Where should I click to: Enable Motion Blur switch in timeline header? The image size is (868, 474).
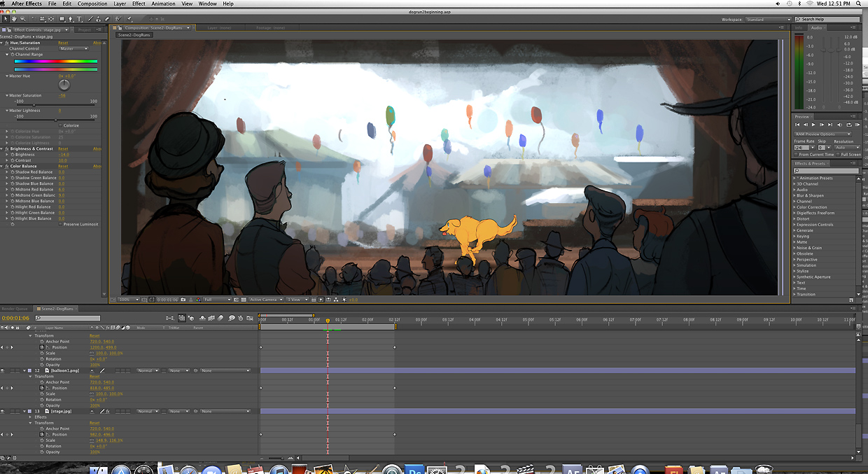point(220,318)
